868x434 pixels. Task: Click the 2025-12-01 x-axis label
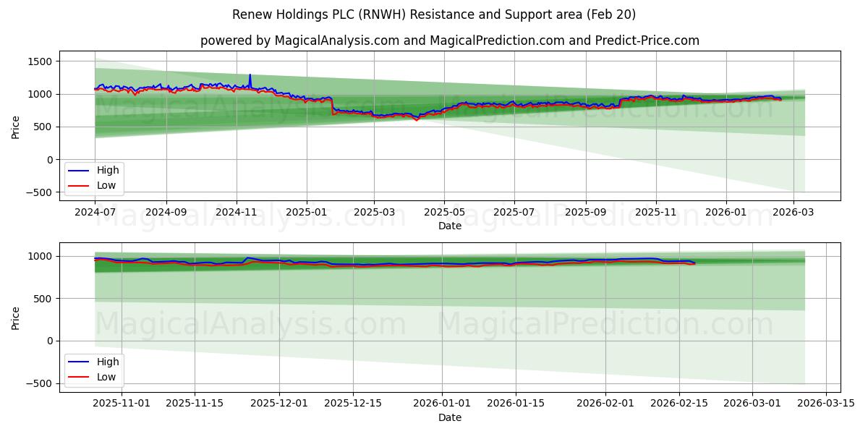tap(278, 404)
